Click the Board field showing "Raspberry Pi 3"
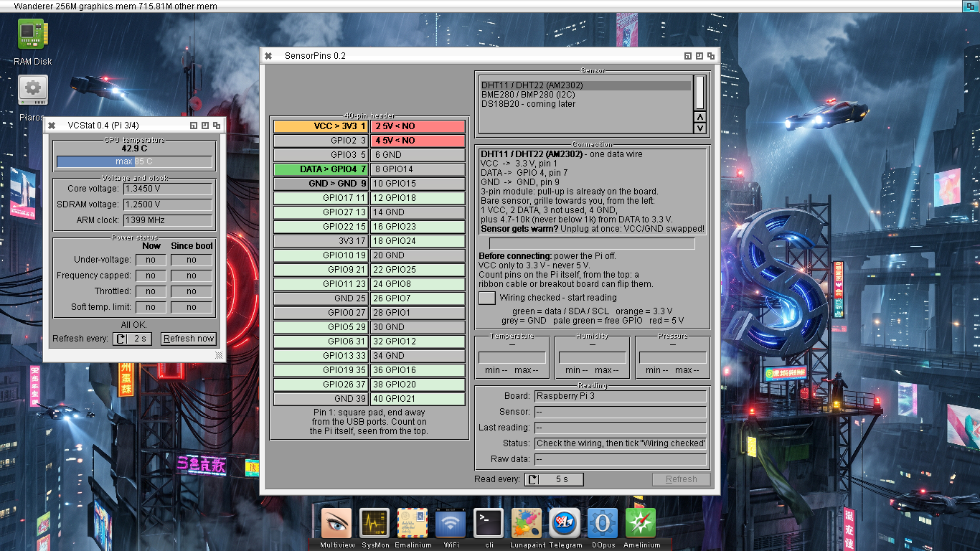The image size is (980, 551). [x=621, y=396]
